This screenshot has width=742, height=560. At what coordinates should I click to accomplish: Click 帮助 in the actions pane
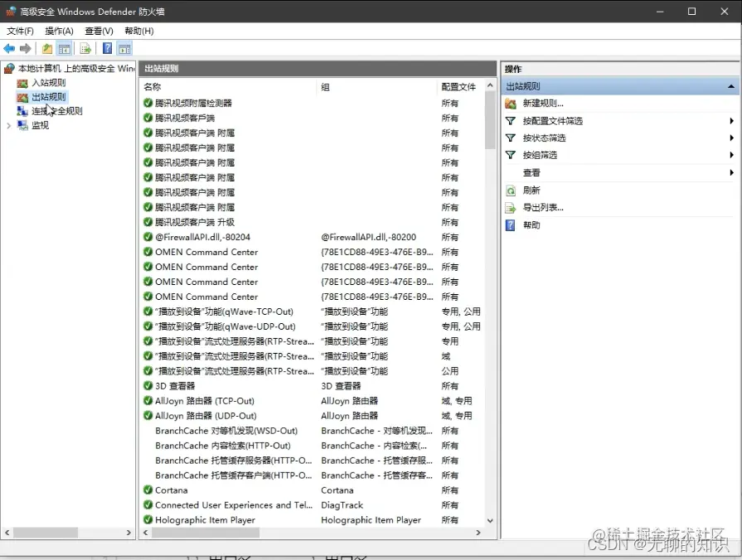click(x=531, y=225)
